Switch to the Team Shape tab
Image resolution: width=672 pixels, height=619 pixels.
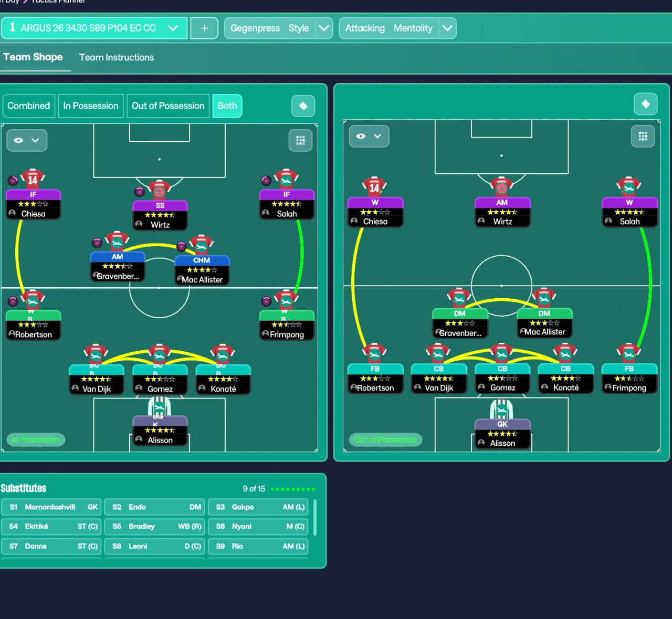point(33,57)
